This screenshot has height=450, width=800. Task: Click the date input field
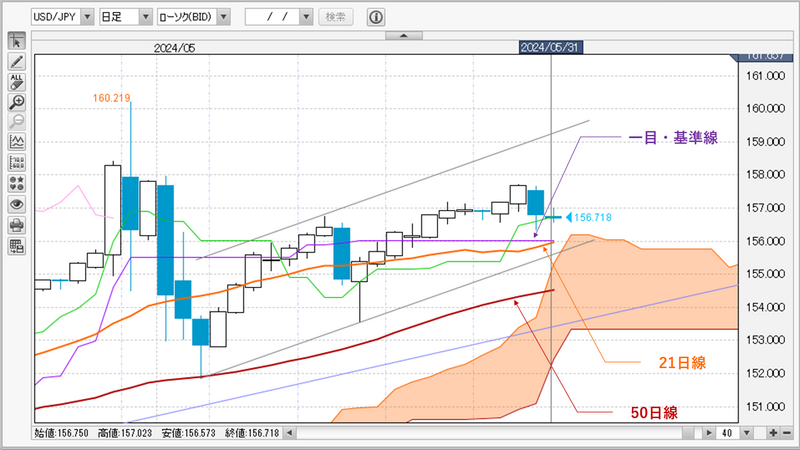272,17
